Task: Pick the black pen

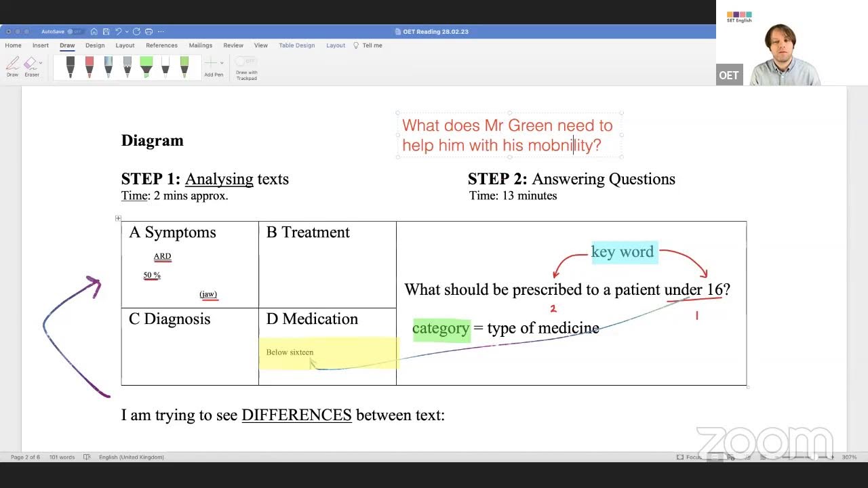Action: [71, 66]
